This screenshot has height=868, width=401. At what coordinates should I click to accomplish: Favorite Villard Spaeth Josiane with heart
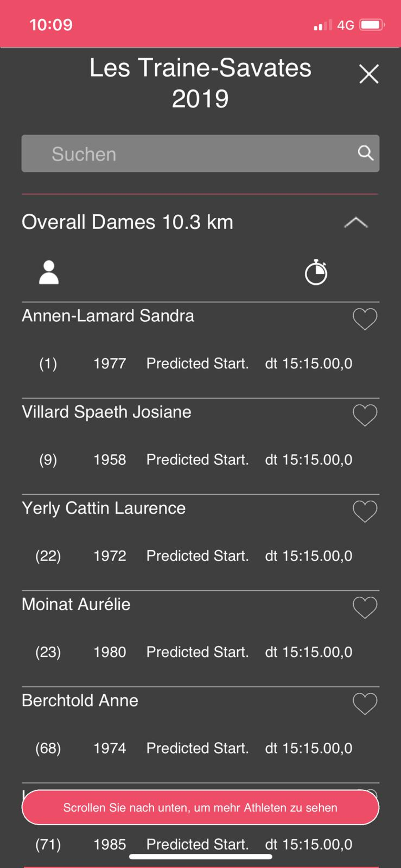click(365, 415)
